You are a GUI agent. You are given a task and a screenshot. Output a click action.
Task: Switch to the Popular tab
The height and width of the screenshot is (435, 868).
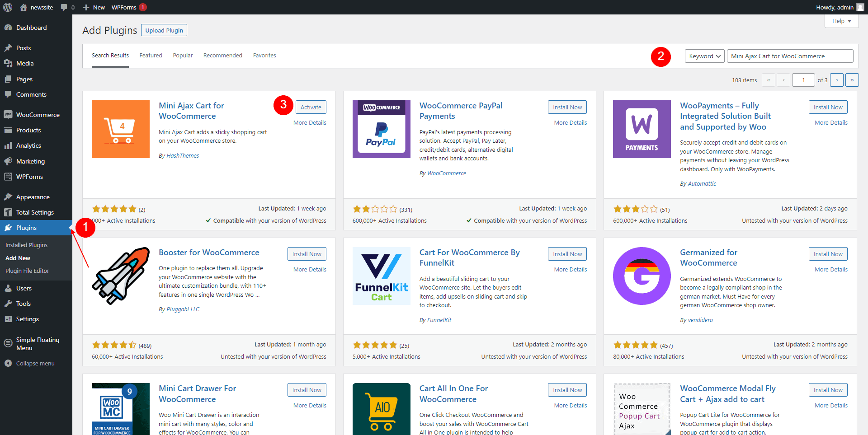(x=183, y=56)
